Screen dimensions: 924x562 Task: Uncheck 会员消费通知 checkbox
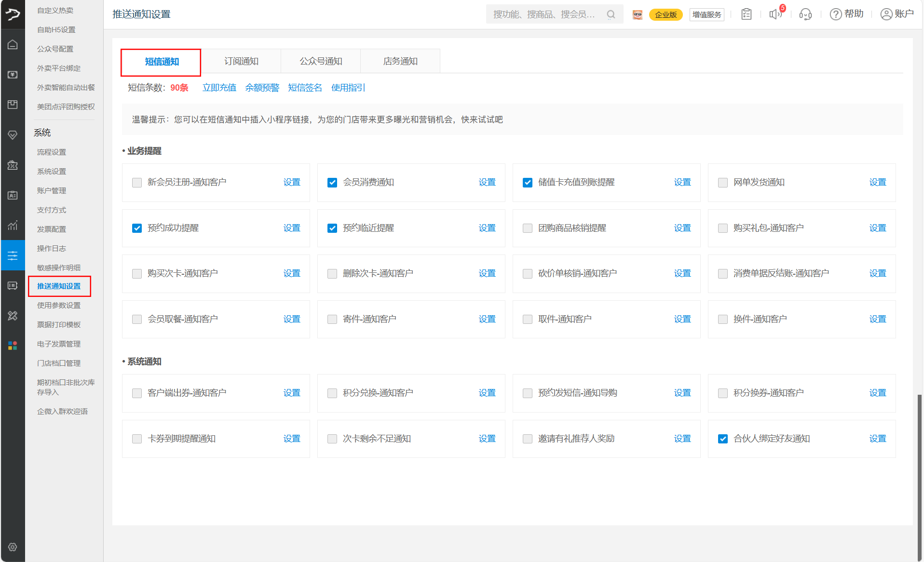tap(332, 183)
